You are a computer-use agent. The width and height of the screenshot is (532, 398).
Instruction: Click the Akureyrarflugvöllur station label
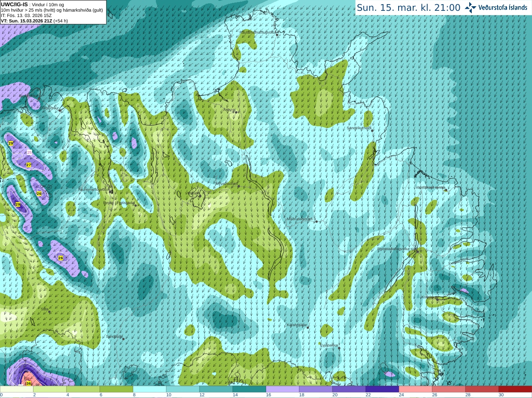[94, 189]
